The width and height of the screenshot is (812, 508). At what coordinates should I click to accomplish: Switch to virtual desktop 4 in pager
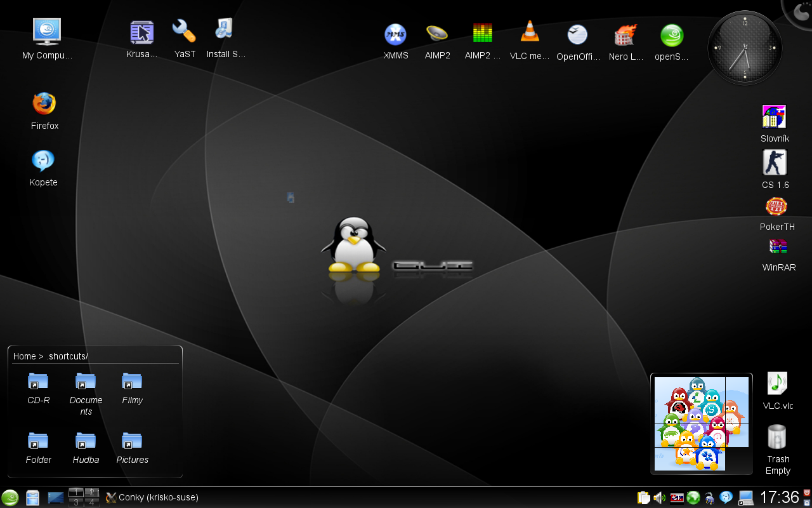tap(93, 502)
